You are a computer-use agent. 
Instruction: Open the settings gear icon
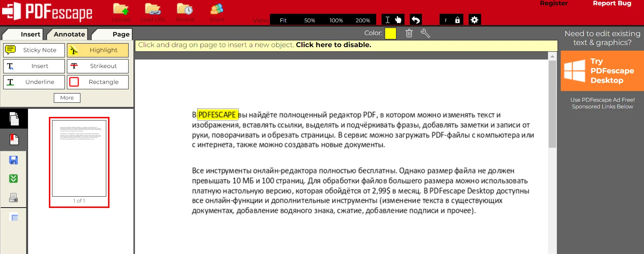pos(475,20)
